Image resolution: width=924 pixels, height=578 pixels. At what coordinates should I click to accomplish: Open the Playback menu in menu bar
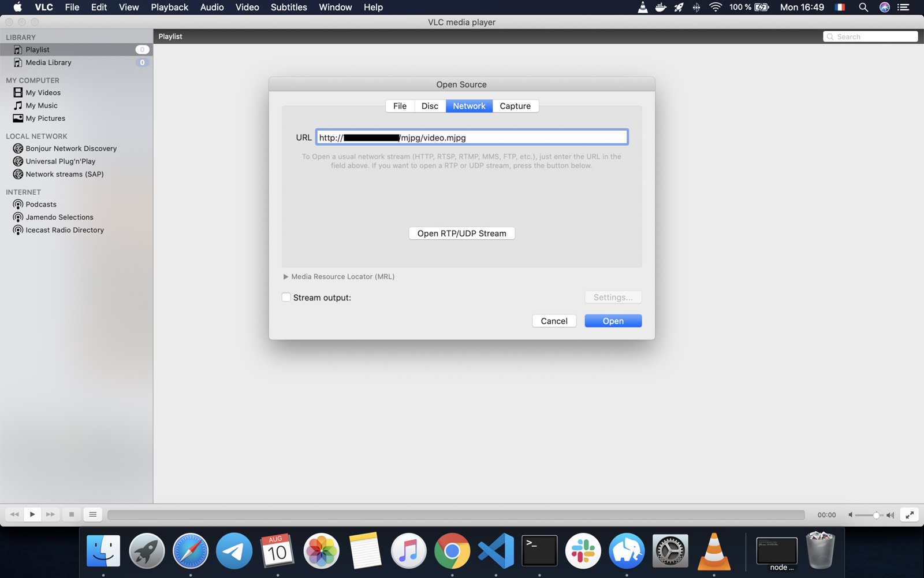[x=169, y=7]
